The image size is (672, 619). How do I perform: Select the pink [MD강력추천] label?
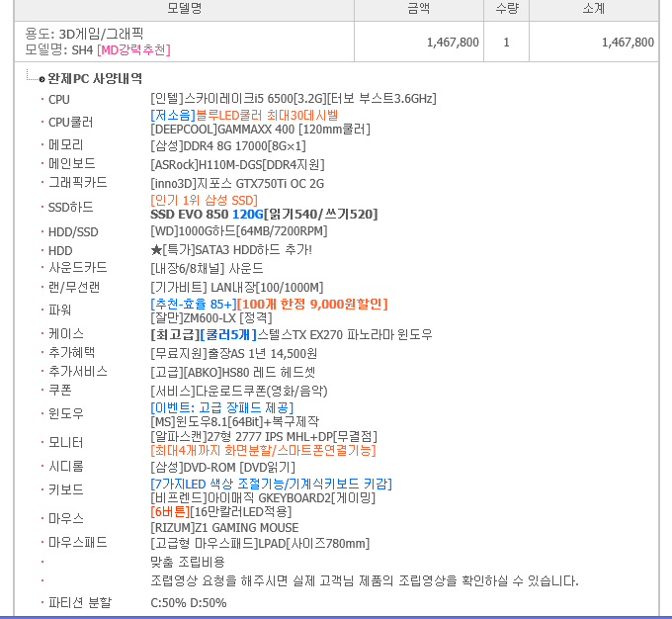[x=133, y=50]
